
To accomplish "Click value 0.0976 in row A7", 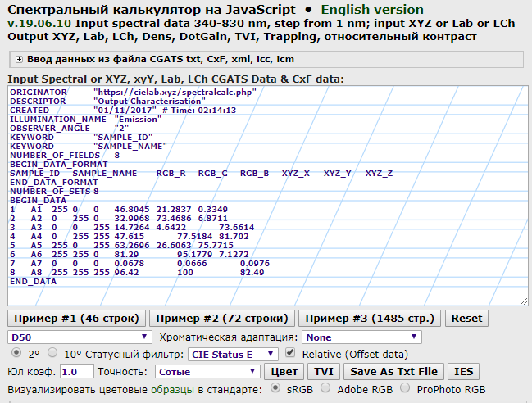I will [x=254, y=264].
